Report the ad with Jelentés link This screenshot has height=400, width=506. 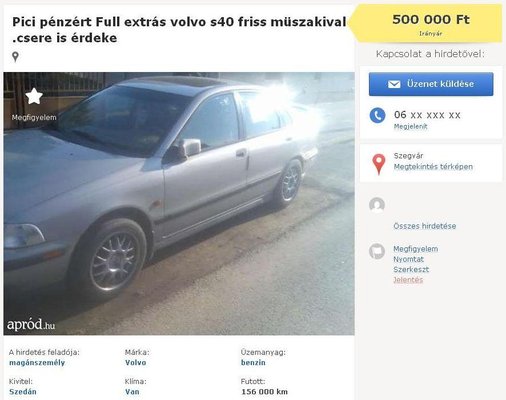point(408,280)
